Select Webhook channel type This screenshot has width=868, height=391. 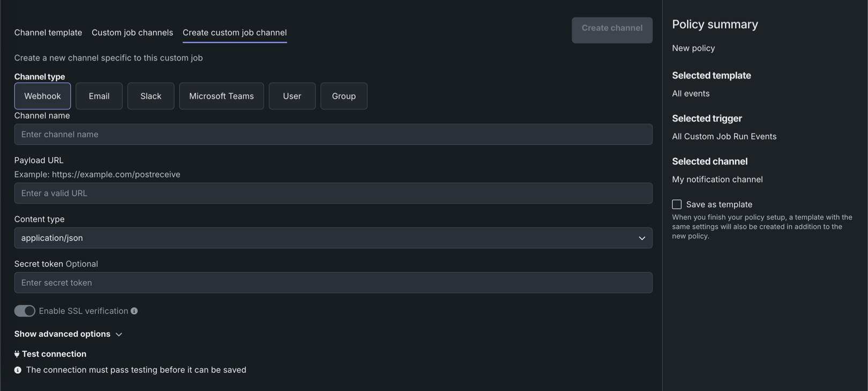(42, 96)
